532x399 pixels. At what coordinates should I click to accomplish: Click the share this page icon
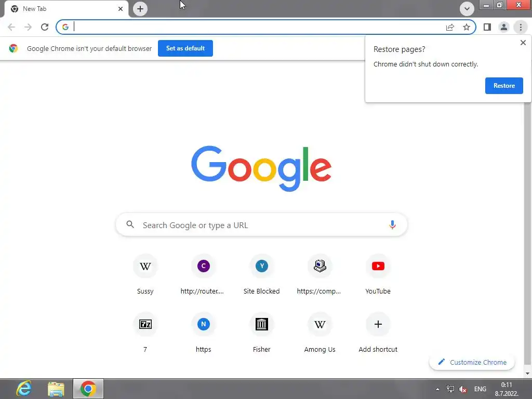pyautogui.click(x=450, y=27)
